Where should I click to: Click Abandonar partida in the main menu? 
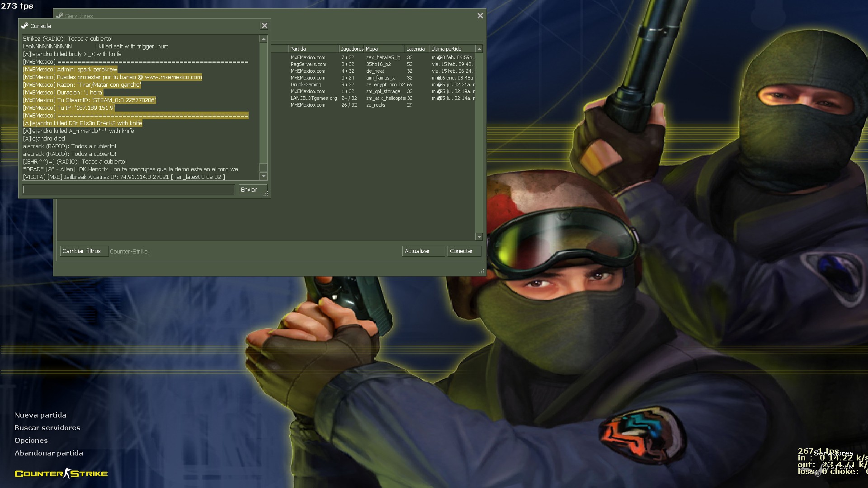[48, 453]
